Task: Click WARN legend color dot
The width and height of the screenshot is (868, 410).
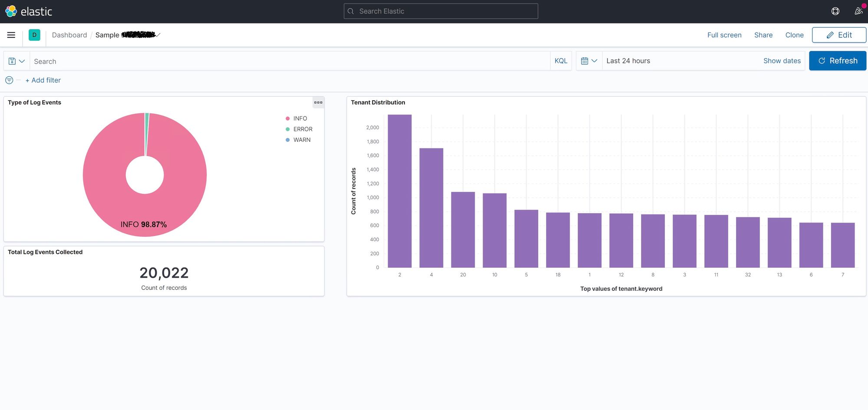Action: pyautogui.click(x=287, y=140)
